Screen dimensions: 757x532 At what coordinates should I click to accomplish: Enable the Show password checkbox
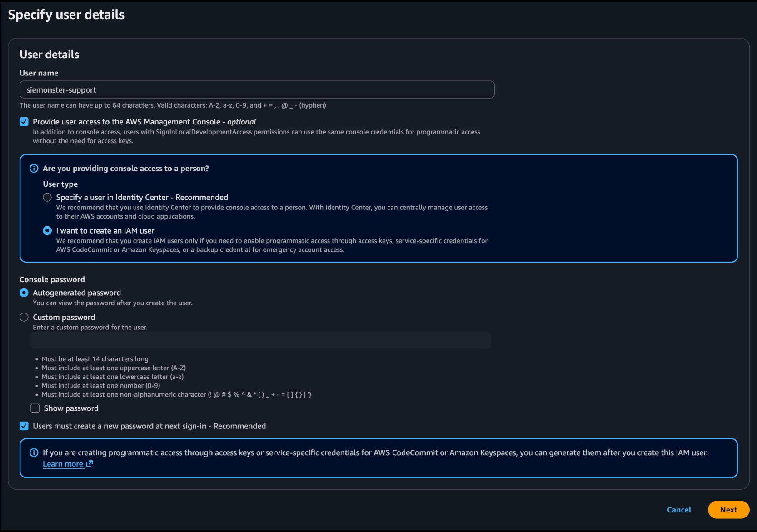[x=35, y=408]
